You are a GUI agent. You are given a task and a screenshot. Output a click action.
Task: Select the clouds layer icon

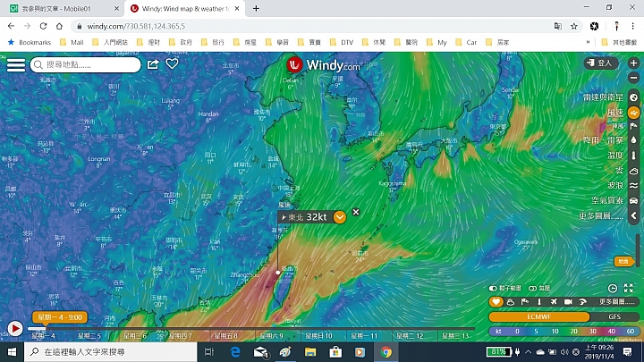[633, 171]
